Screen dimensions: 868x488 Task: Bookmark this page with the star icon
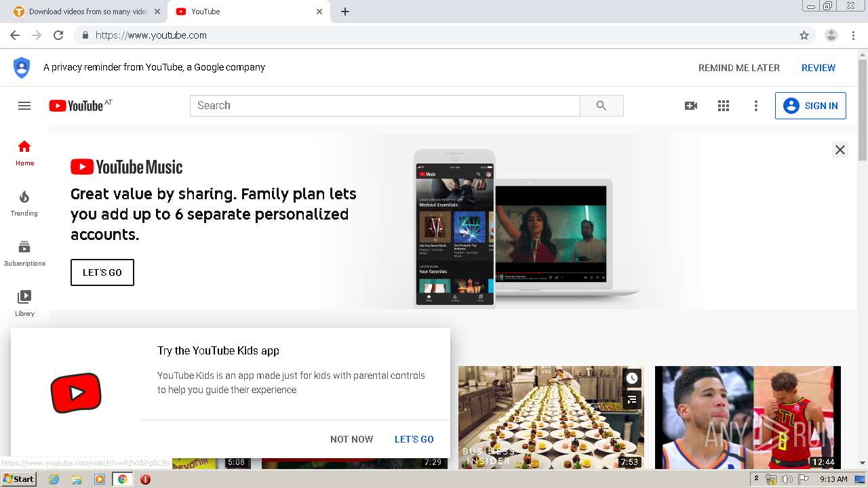click(804, 35)
